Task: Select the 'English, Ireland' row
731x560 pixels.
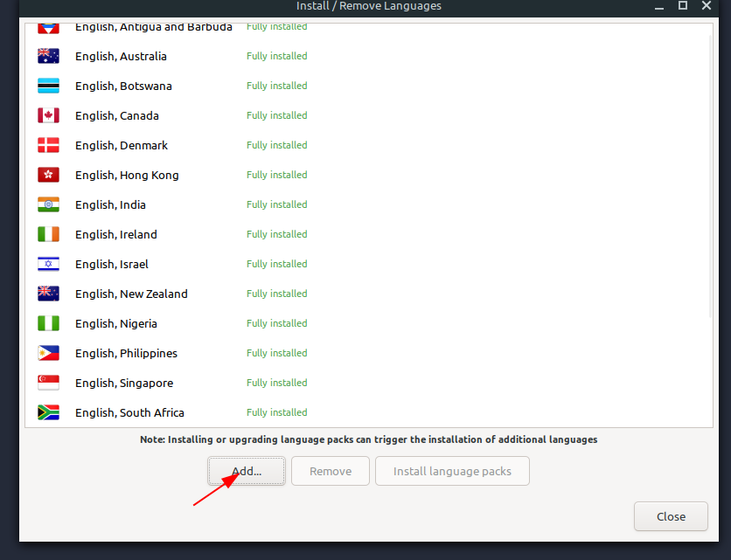Action: [x=367, y=234]
